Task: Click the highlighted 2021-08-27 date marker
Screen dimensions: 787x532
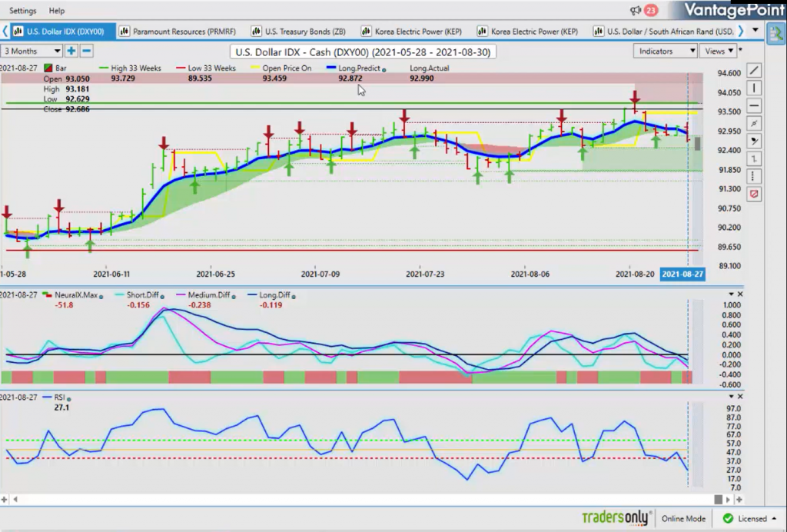Action: pos(682,274)
